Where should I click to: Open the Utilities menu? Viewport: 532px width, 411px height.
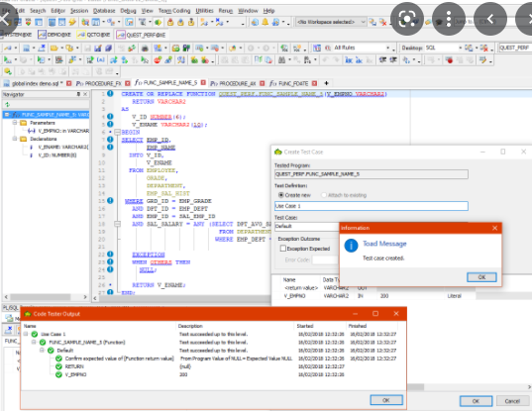tap(204, 11)
